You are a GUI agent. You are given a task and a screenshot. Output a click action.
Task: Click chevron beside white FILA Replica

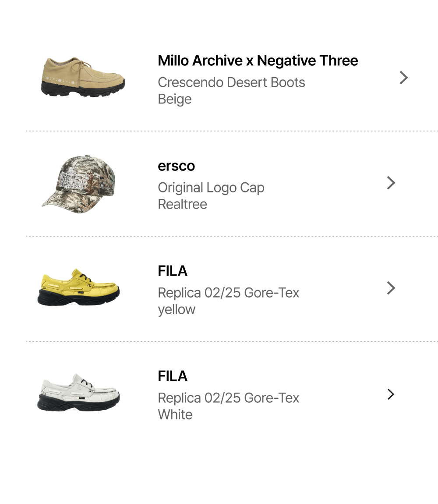391,394
